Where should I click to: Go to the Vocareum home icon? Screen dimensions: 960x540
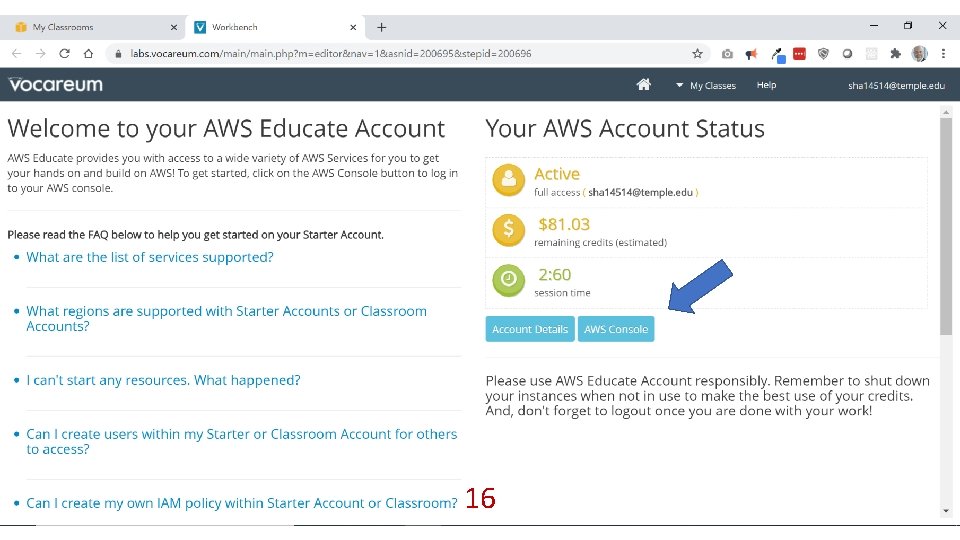tap(644, 85)
